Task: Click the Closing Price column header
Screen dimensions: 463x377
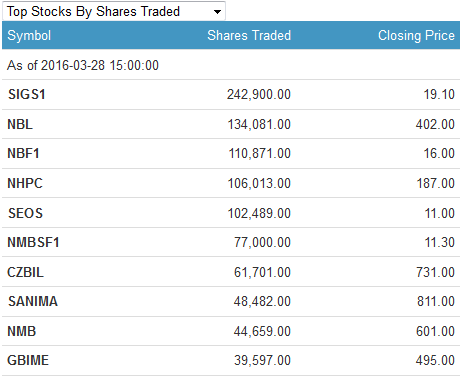Action: tap(416, 36)
